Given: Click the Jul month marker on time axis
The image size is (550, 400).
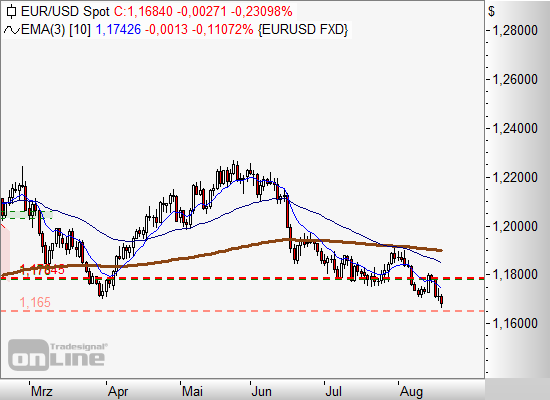Looking at the screenshot, I should [x=334, y=391].
